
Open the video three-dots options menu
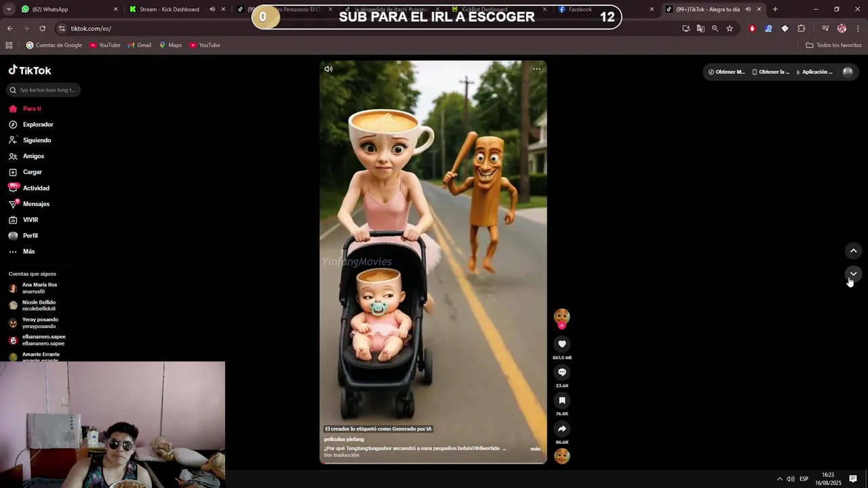click(536, 69)
